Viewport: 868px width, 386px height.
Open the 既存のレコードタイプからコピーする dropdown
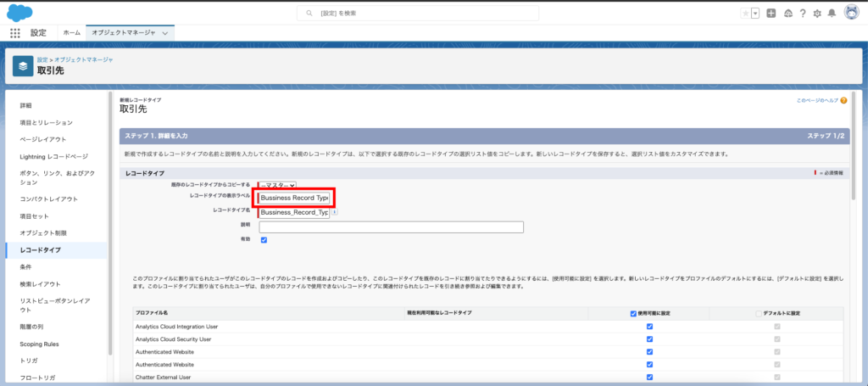click(x=277, y=184)
